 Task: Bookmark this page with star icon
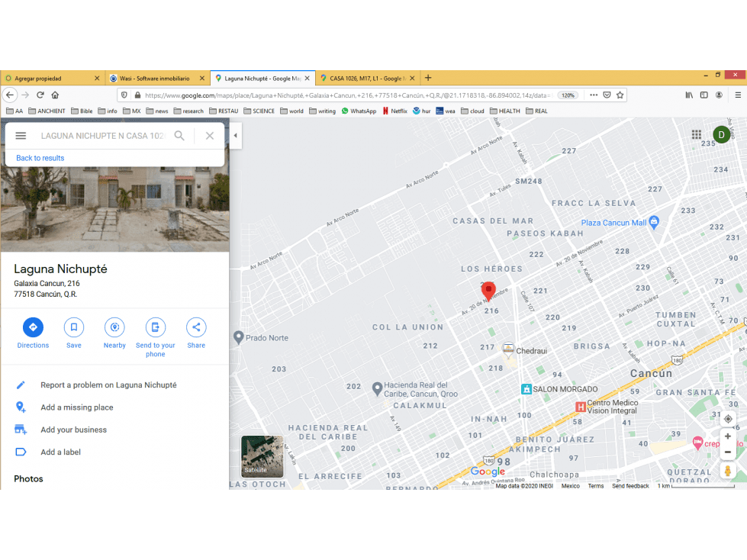click(x=620, y=95)
